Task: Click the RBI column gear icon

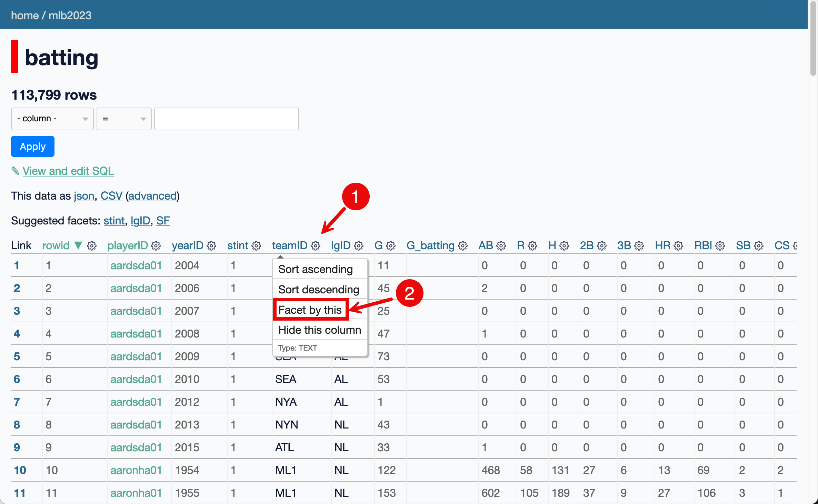Action: [720, 246]
